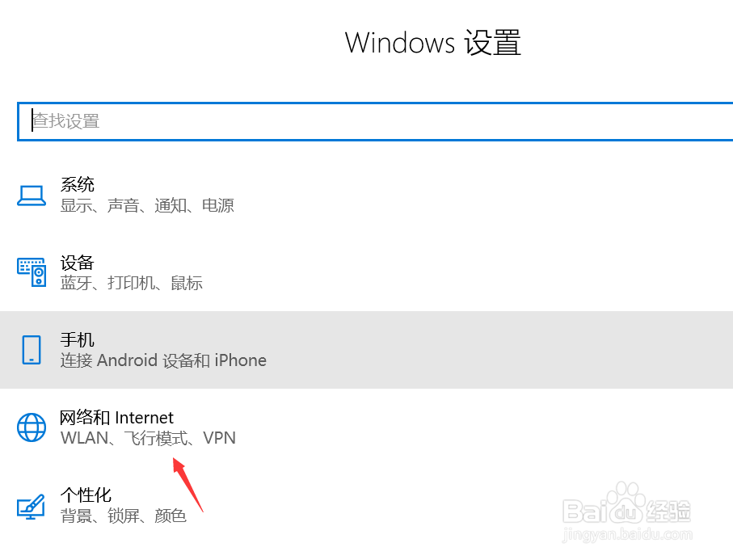Click the phone icon
This screenshot has width=733, height=560.
(32, 350)
